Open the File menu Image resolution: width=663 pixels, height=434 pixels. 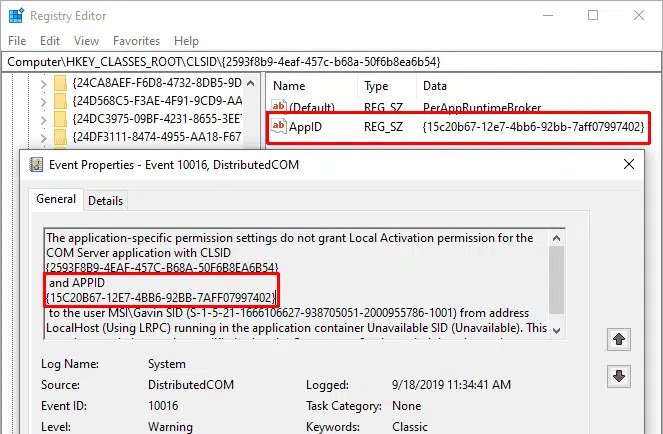(17, 41)
